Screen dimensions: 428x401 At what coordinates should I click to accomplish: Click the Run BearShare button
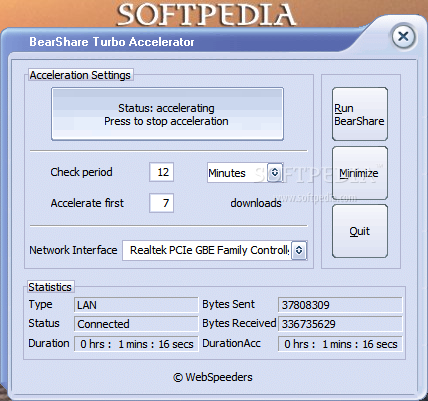pyautogui.click(x=360, y=114)
